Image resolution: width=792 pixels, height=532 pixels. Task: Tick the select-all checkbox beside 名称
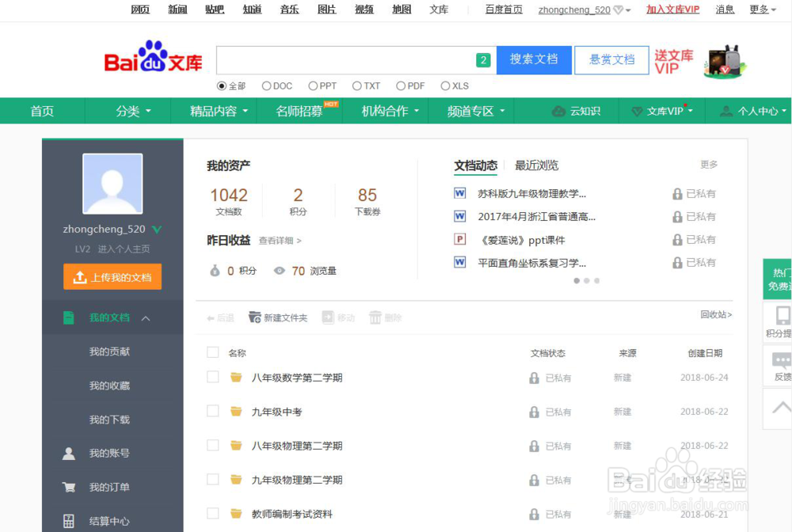(212, 352)
